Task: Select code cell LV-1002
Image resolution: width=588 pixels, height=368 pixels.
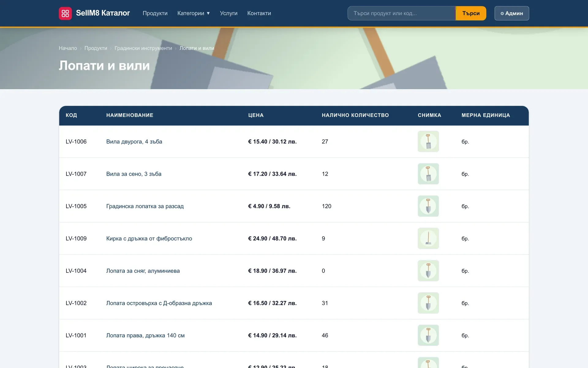Action: tap(76, 303)
